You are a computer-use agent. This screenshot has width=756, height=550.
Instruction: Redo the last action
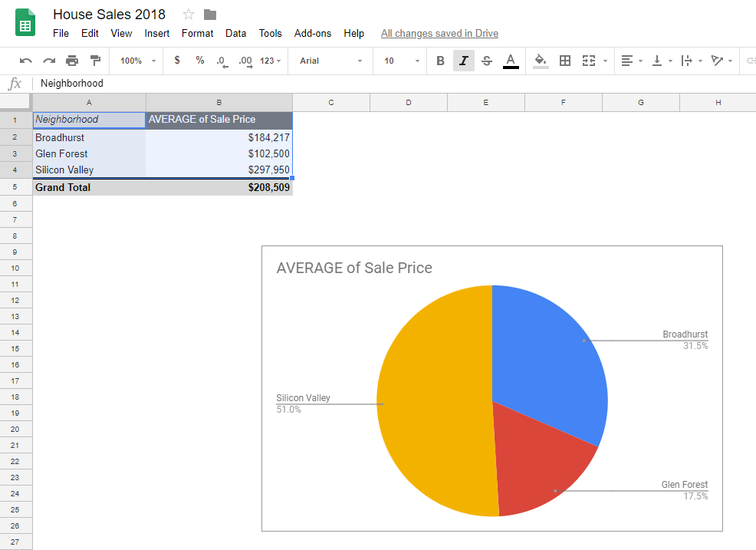(x=49, y=61)
